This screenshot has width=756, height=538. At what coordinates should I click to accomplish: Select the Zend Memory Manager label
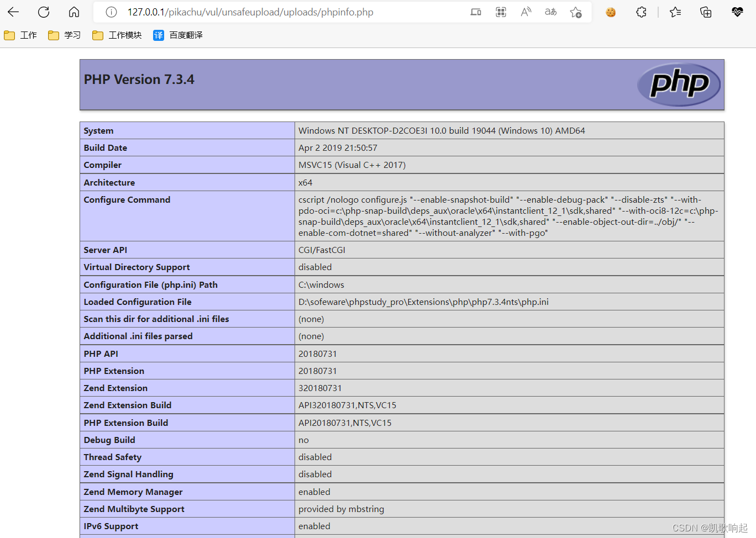pyautogui.click(x=133, y=492)
